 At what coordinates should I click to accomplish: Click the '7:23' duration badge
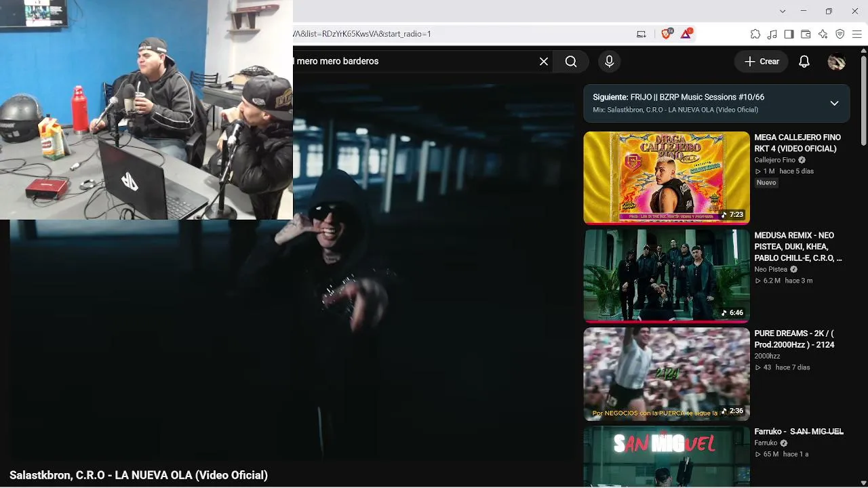pos(732,215)
